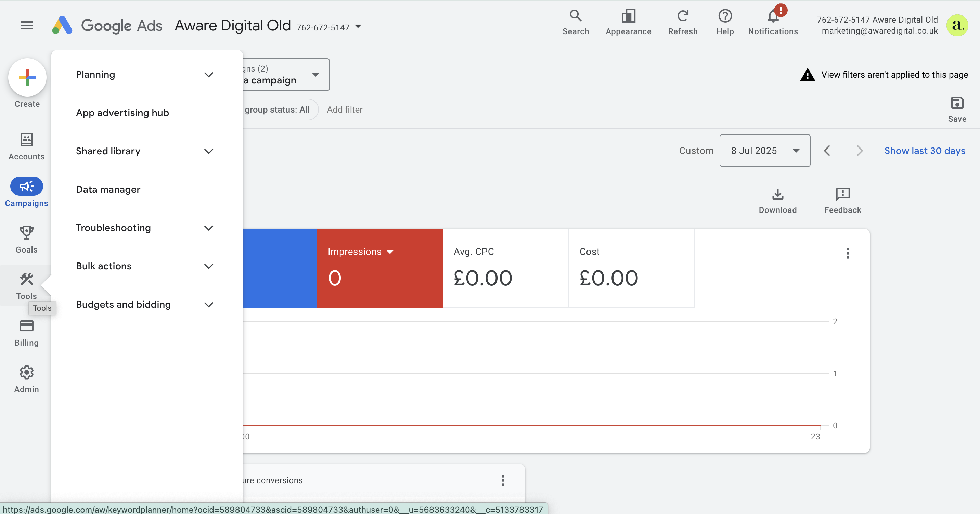Click the Create plus button
This screenshot has width=980, height=514.
point(27,77)
